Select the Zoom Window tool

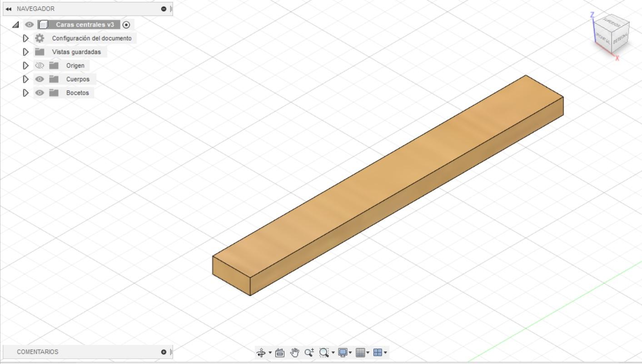(x=324, y=353)
